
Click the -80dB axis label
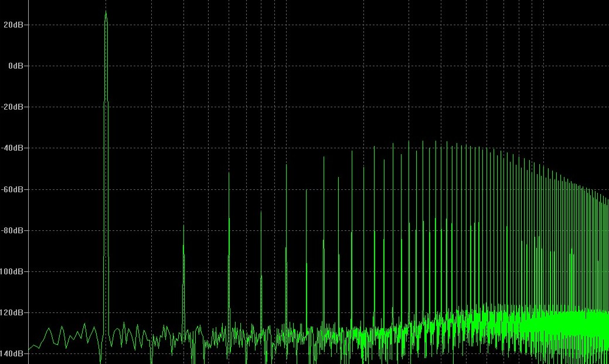(12, 231)
